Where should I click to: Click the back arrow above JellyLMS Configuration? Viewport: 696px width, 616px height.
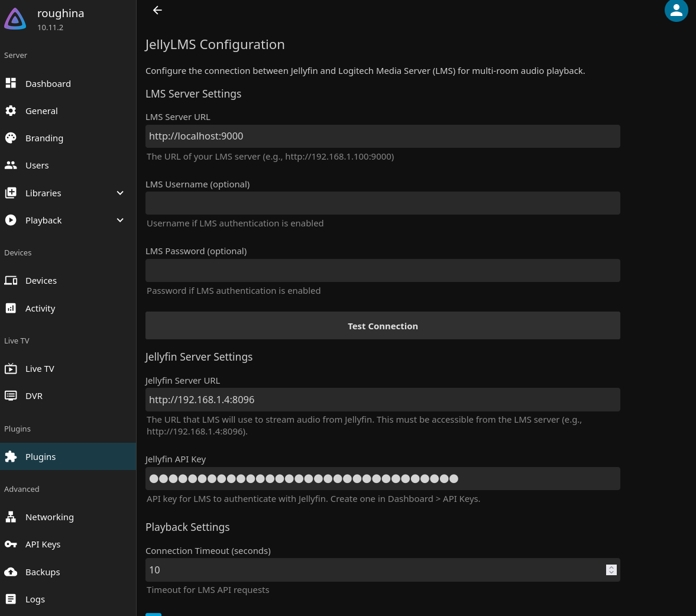(x=157, y=10)
